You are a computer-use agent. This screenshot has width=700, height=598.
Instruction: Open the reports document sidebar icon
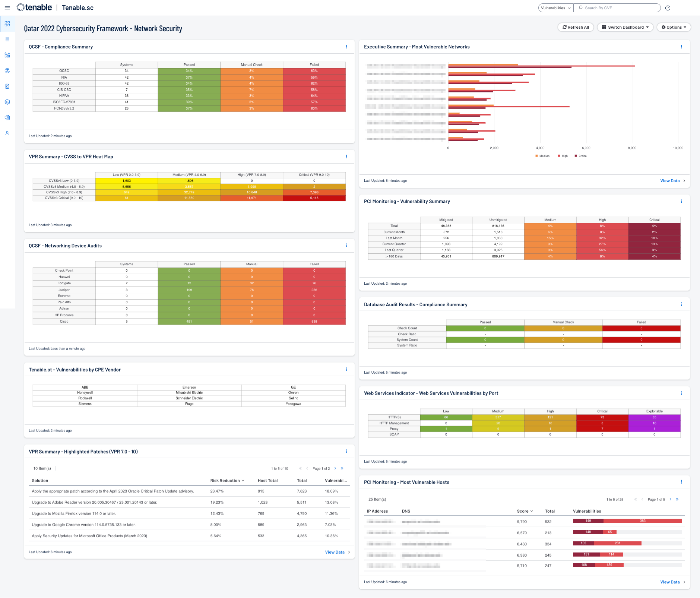pyautogui.click(x=7, y=86)
